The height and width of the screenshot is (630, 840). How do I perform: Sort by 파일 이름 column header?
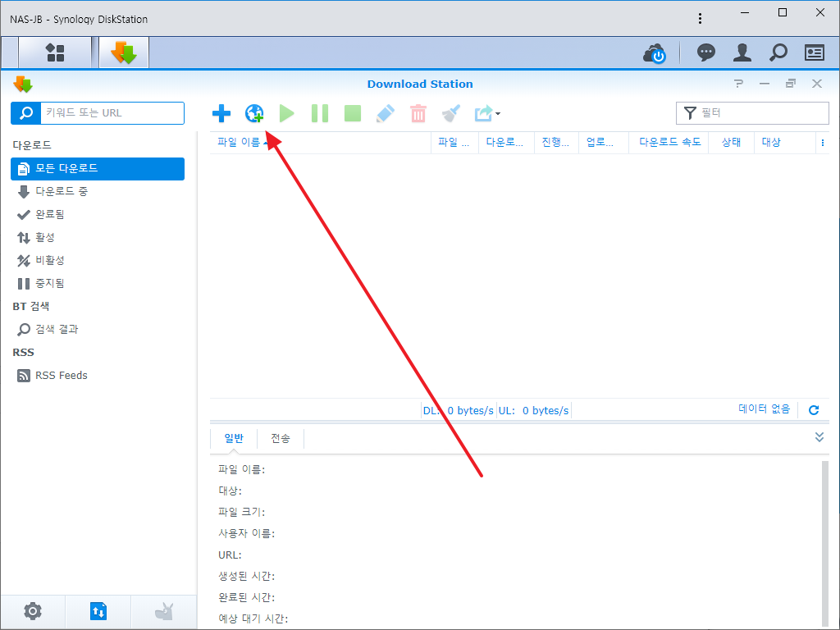tap(321, 142)
